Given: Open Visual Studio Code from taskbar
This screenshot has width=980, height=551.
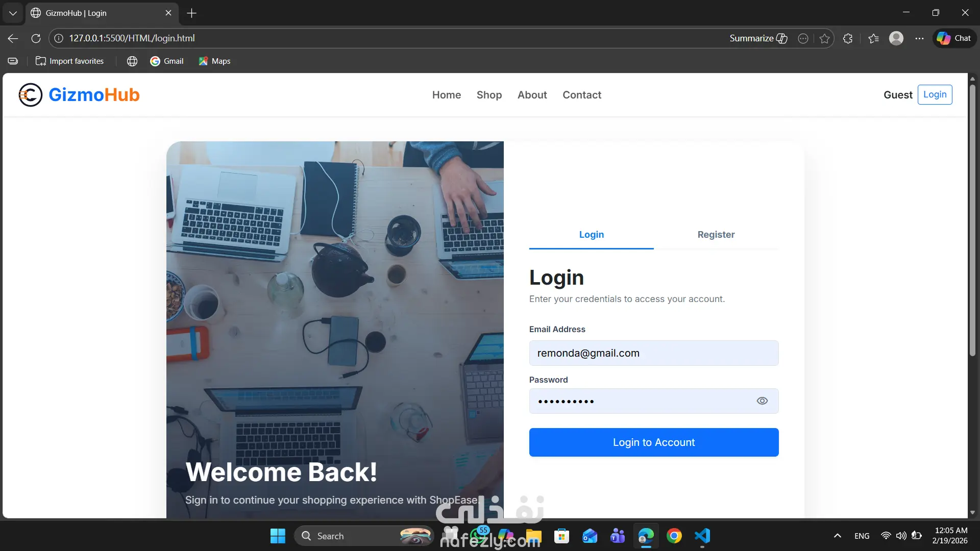Looking at the screenshot, I should tap(702, 536).
